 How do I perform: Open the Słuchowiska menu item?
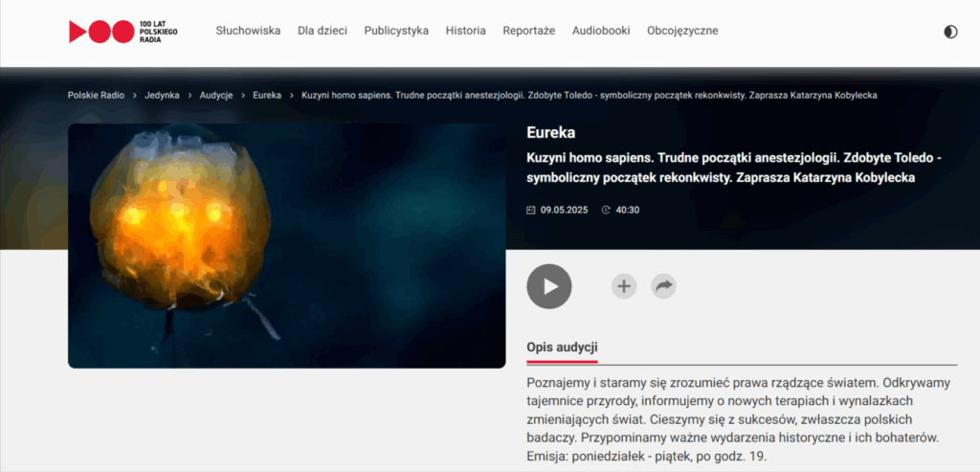pyautogui.click(x=248, y=31)
